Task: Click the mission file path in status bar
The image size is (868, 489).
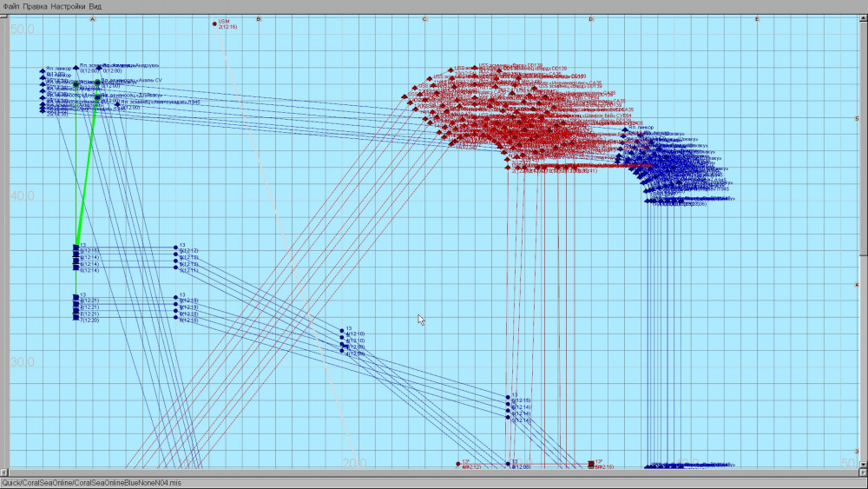Action: tap(91, 482)
